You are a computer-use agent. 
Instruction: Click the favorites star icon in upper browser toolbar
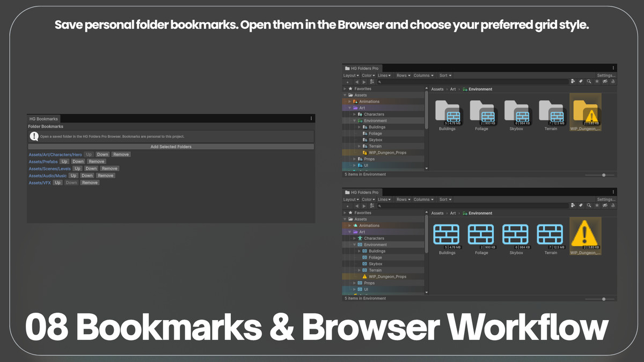(597, 82)
